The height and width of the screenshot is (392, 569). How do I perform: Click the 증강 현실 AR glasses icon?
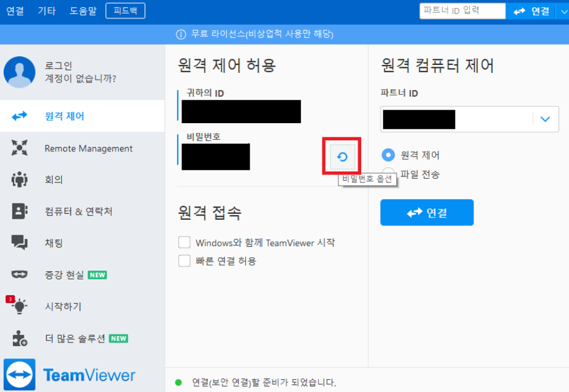click(20, 274)
